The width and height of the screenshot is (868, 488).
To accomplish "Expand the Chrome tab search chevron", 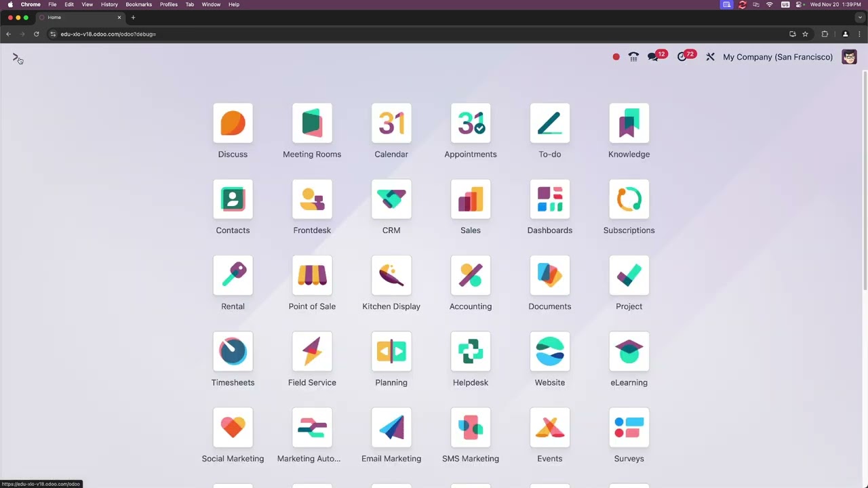I will tap(860, 17).
